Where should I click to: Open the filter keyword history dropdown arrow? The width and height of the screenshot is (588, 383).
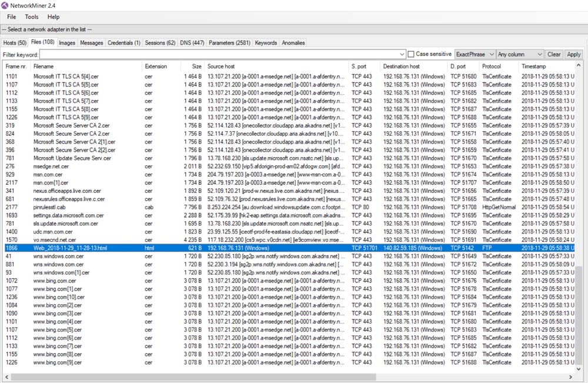[x=402, y=54]
